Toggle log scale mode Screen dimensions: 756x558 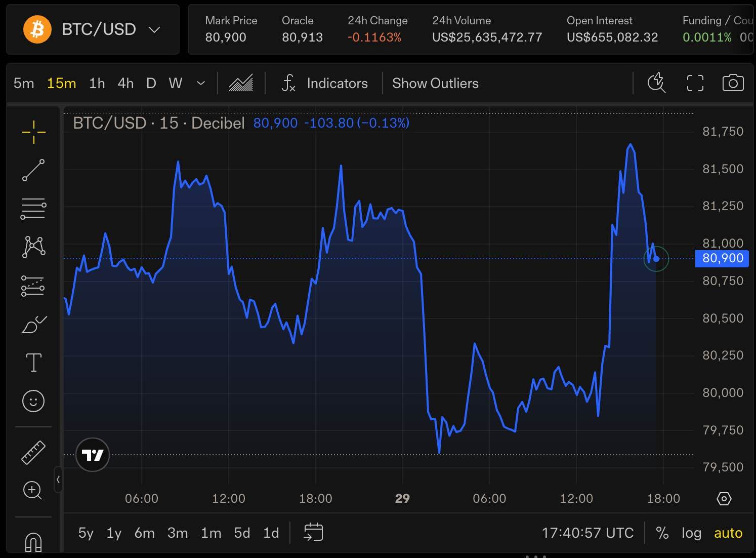tap(691, 533)
